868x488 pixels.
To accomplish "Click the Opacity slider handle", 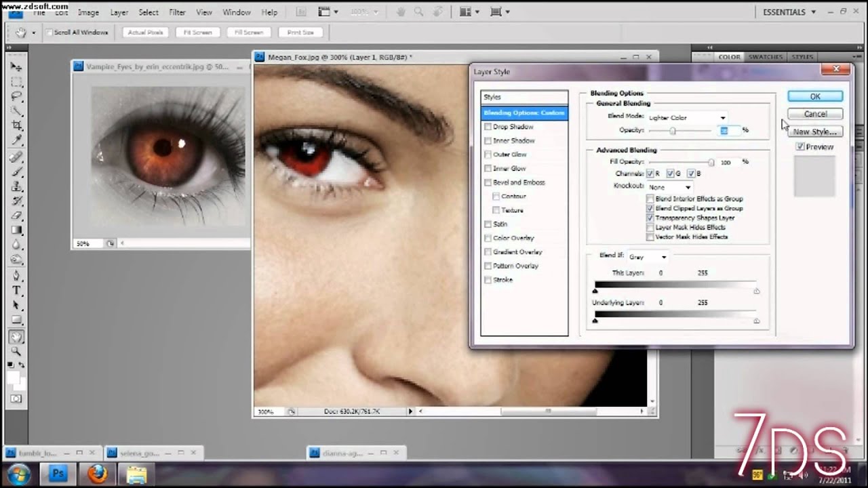I will [673, 131].
